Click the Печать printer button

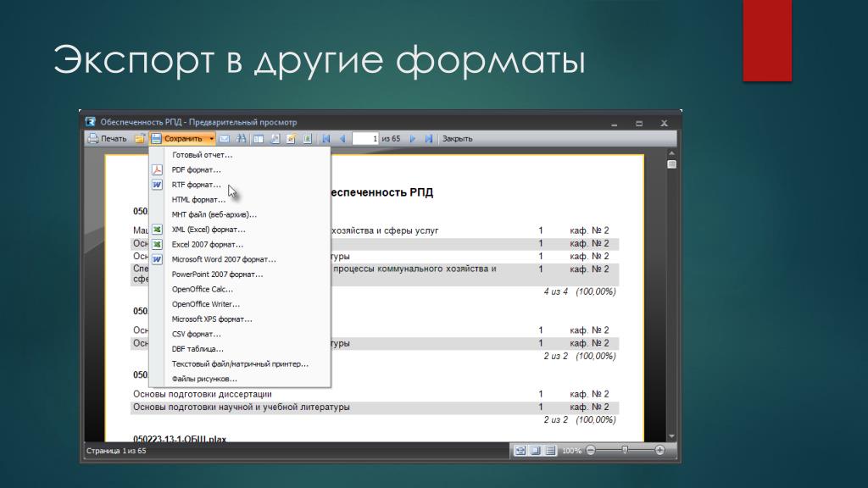tap(108, 139)
